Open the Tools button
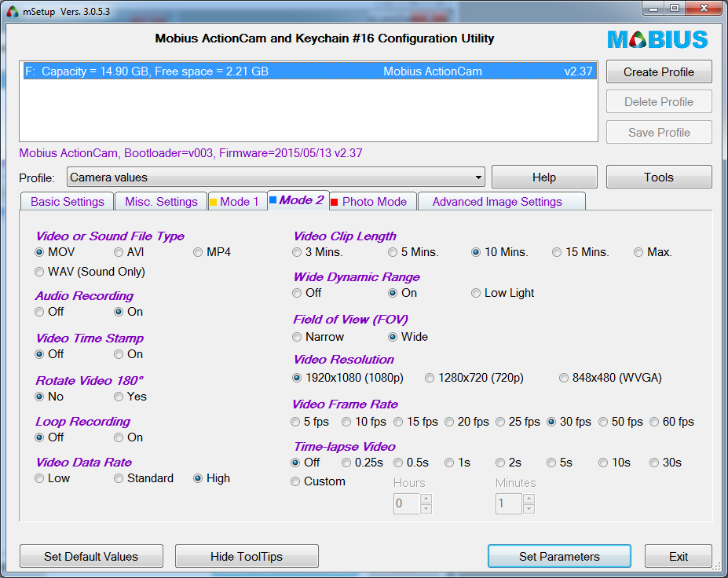This screenshot has width=728, height=578. pyautogui.click(x=659, y=177)
